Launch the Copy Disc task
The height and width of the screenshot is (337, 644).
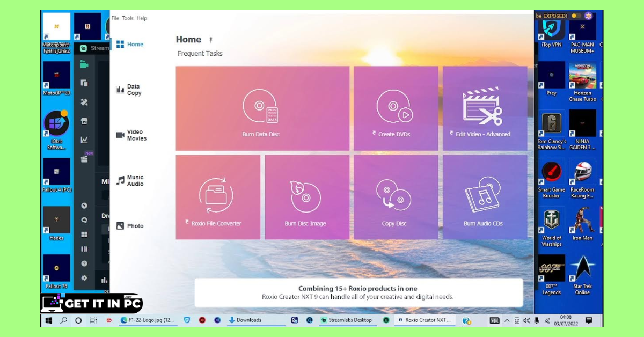click(x=396, y=197)
